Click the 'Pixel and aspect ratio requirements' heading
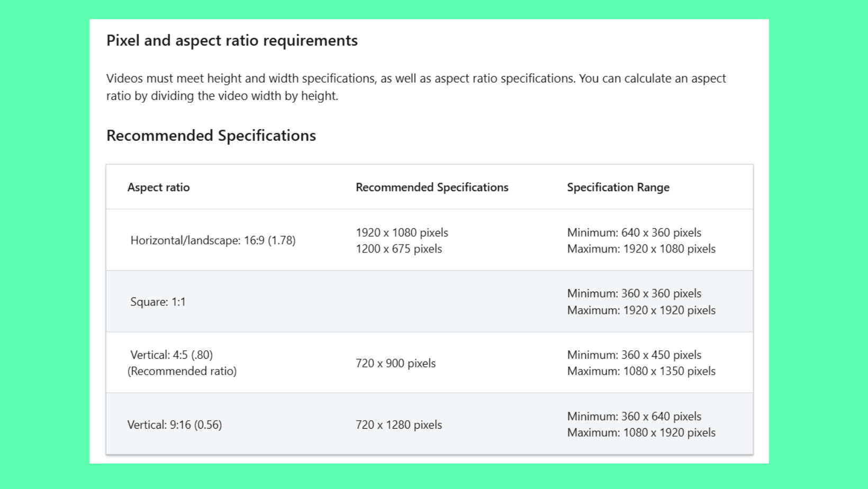 232,41
